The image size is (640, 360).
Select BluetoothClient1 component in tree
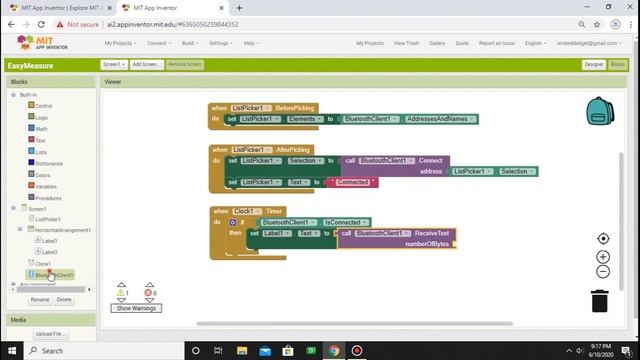[53, 275]
